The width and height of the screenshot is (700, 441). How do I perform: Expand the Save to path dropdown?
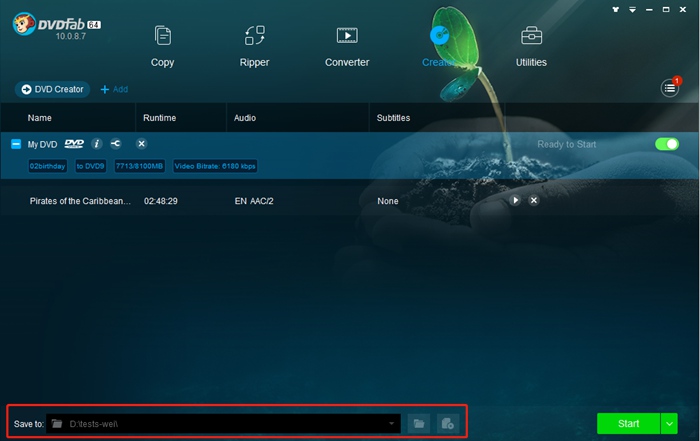pos(392,424)
